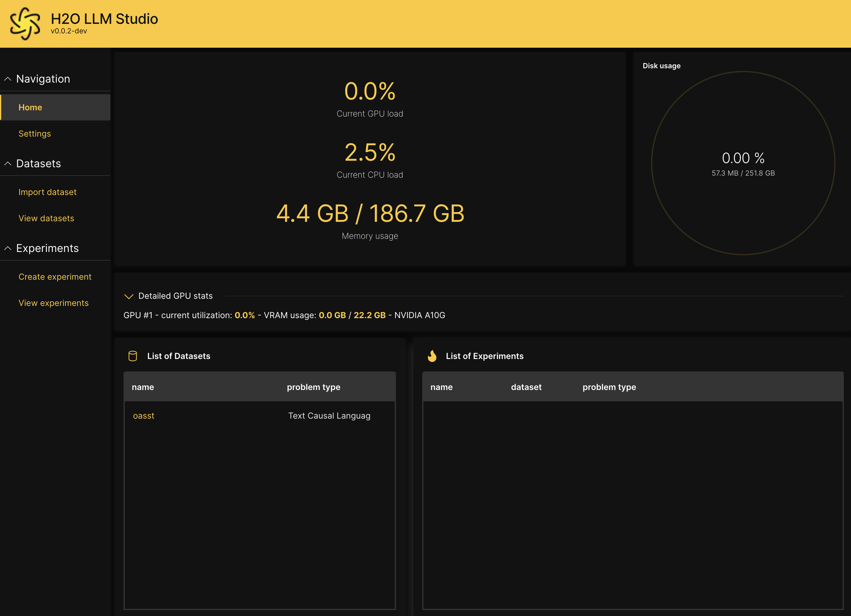Collapse the Experiments section chevron
The width and height of the screenshot is (851, 616).
pyautogui.click(x=7, y=248)
